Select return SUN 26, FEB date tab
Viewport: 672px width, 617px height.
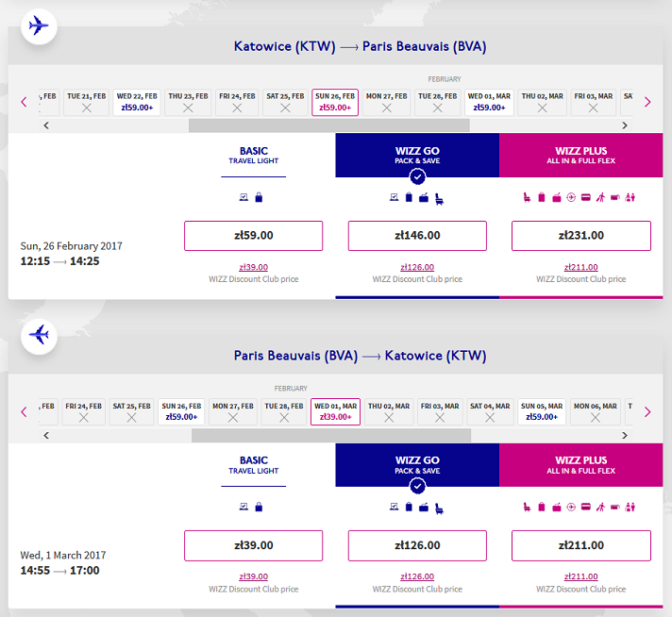coord(181,411)
